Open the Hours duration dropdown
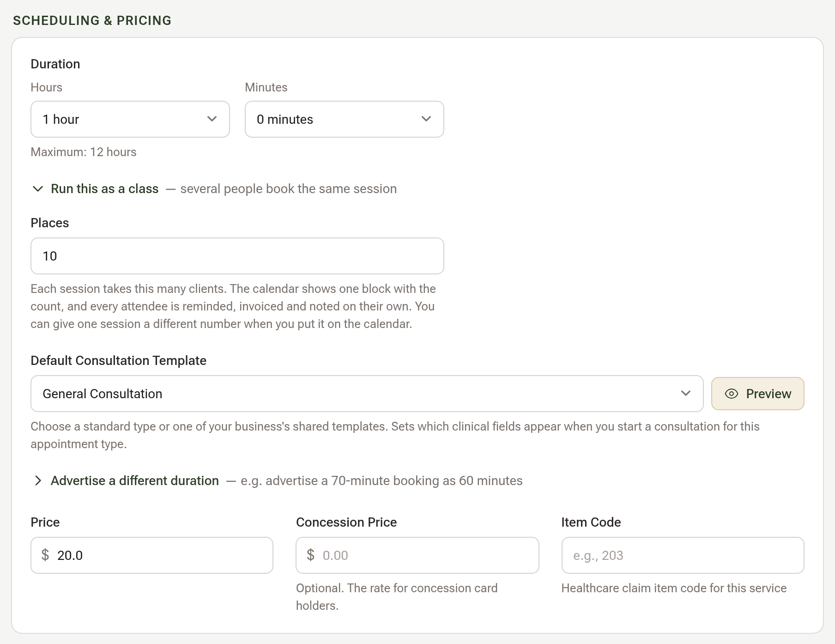This screenshot has height=644, width=835. pyautogui.click(x=130, y=119)
